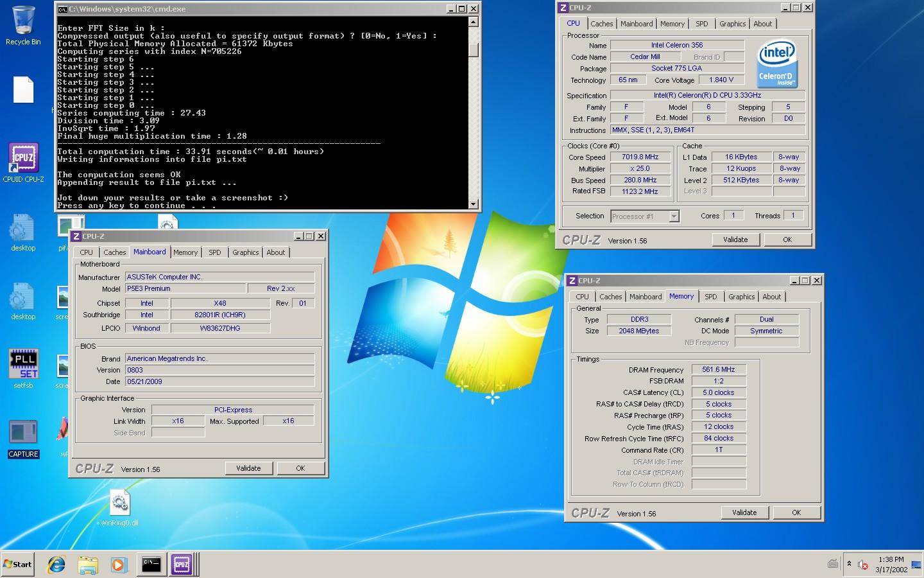
Task: Switch to cmd.exe taskbar button
Action: tap(151, 565)
